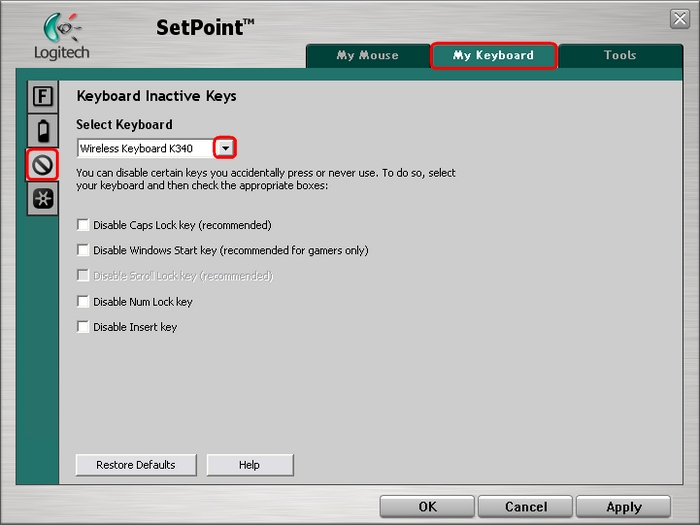This screenshot has width=700, height=525.
Task: Open the keyboard battery status icon
Action: pyautogui.click(x=43, y=130)
